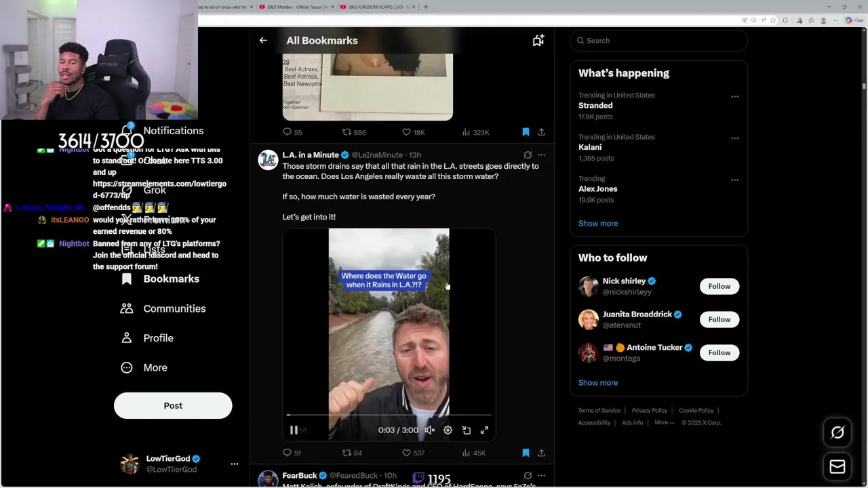868x488 pixels.
Task: Open options for Kalani trend
Action: 734,138
